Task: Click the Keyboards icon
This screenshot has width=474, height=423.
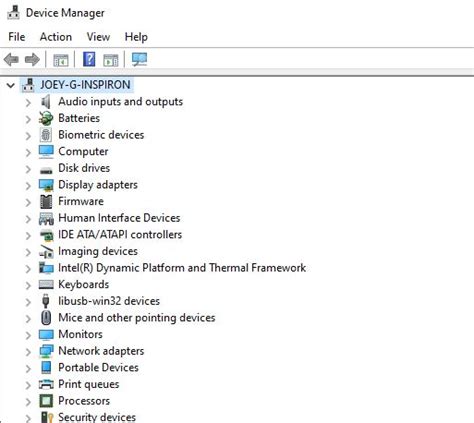Action: [x=46, y=285]
